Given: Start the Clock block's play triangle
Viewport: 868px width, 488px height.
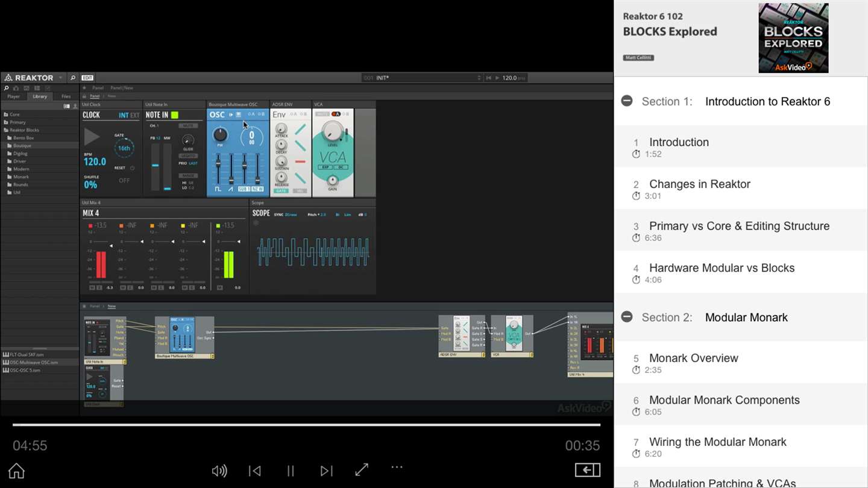Looking at the screenshot, I should [92, 137].
